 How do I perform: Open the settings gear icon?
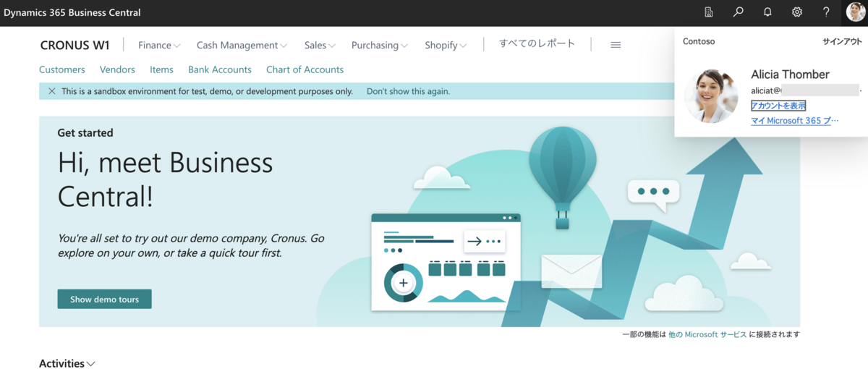[x=797, y=12]
